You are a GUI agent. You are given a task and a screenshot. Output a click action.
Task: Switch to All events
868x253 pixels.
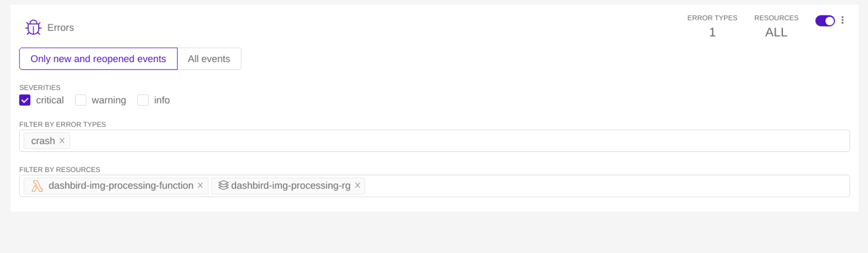[x=209, y=59]
